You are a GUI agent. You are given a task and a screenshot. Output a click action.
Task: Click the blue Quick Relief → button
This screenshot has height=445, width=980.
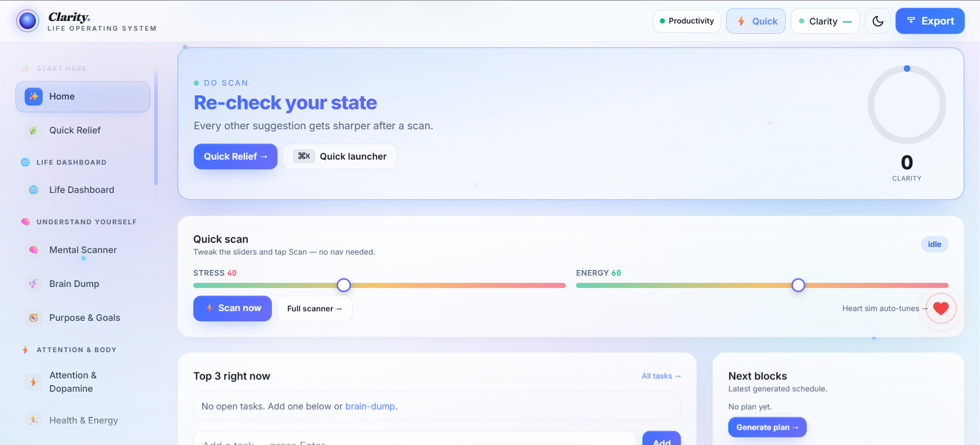(x=235, y=157)
